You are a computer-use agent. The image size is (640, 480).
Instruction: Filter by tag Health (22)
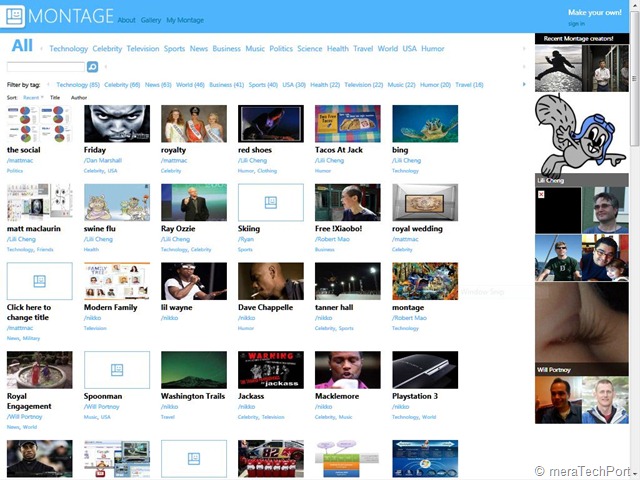(x=325, y=84)
